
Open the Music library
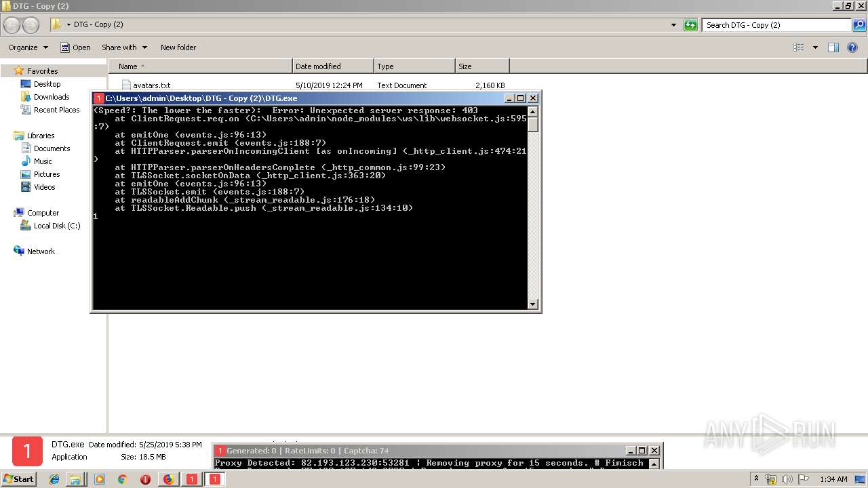click(43, 161)
